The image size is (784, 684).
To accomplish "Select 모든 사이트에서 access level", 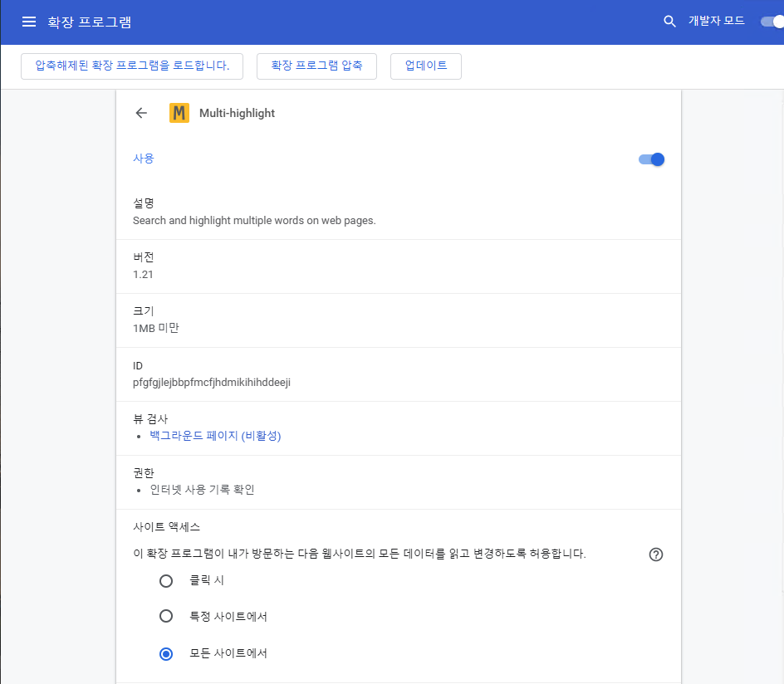I will [165, 653].
